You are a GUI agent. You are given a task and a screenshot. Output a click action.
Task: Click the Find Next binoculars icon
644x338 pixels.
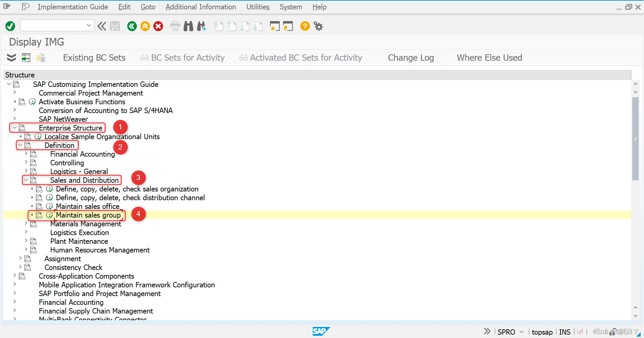click(202, 26)
